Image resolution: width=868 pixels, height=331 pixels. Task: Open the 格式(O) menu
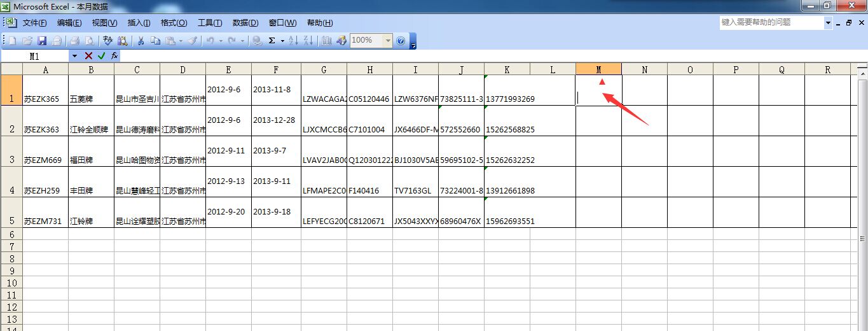174,23
